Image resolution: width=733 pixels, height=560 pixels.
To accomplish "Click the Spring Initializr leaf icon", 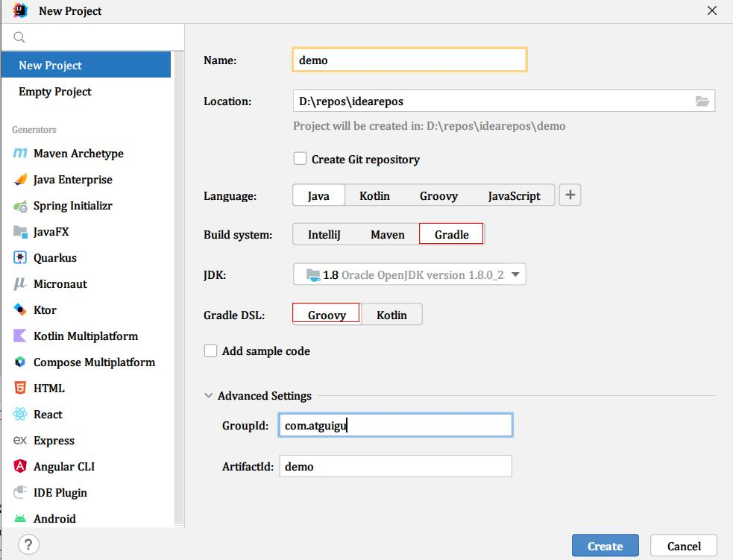I will 19,206.
